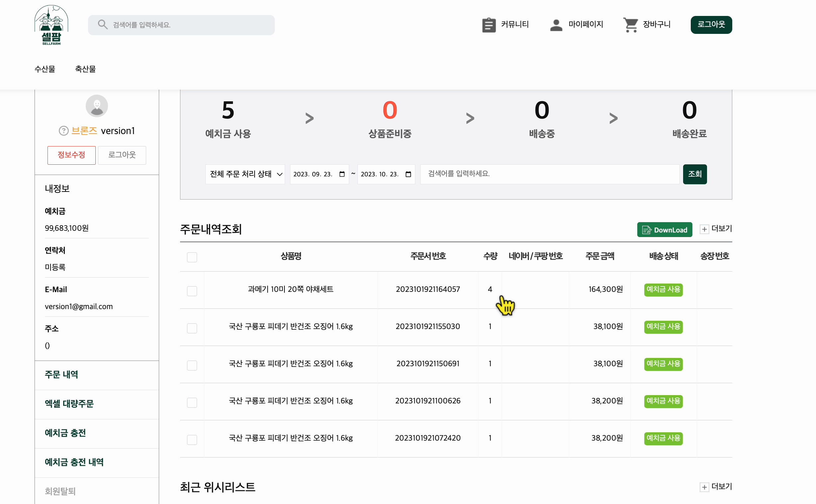Check the 과메기 10미 20쪽 야채세트 row

point(192,291)
